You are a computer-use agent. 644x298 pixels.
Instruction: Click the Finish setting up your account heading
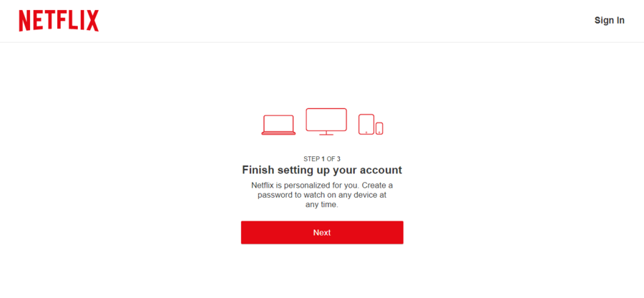(322, 170)
